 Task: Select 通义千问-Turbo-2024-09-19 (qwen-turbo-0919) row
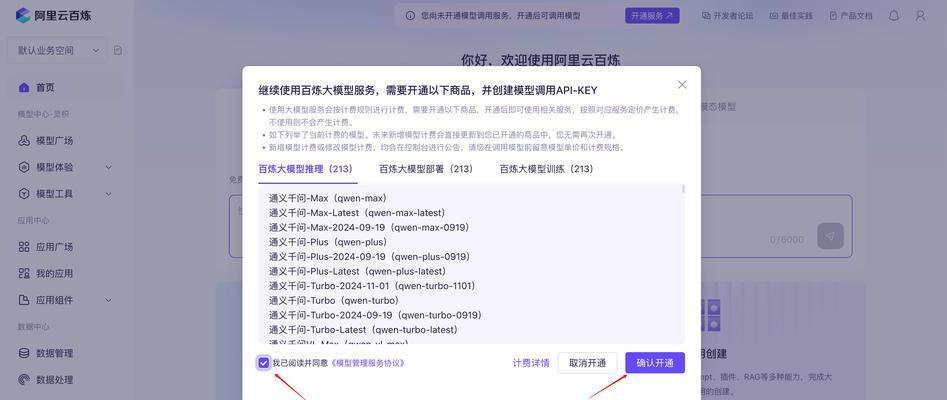pos(375,315)
